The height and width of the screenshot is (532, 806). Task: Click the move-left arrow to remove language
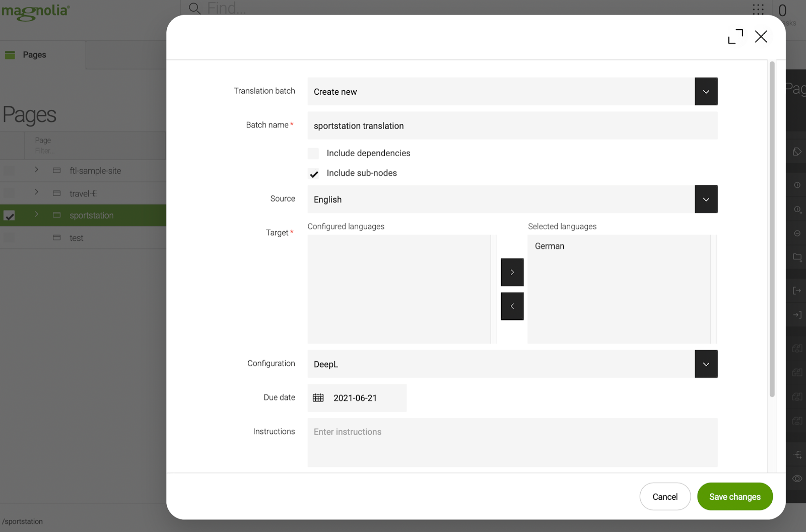tap(512, 306)
